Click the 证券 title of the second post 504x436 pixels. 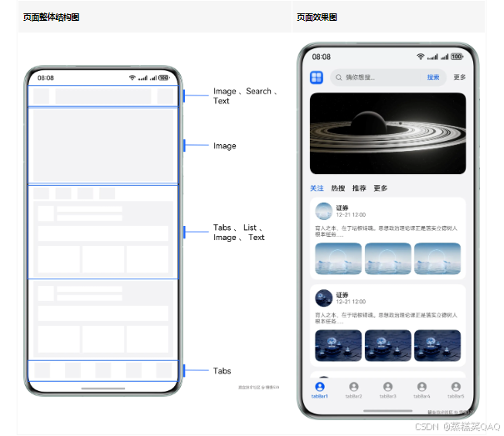342,295
